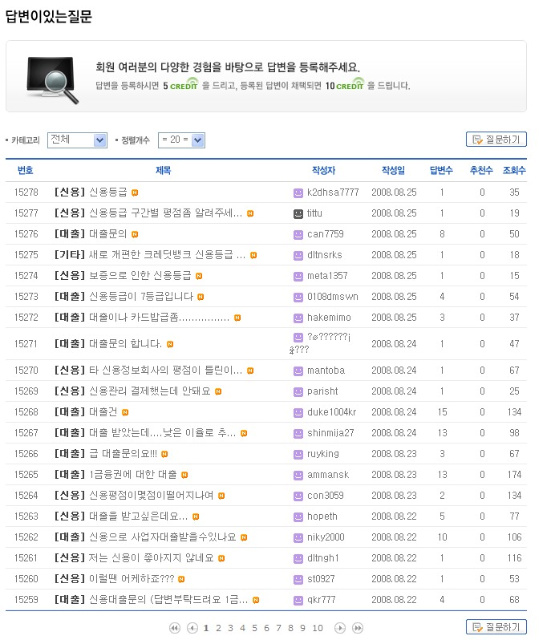Go to page 10 in pagination
Viewport: 539px width, 640px height.
[317, 628]
